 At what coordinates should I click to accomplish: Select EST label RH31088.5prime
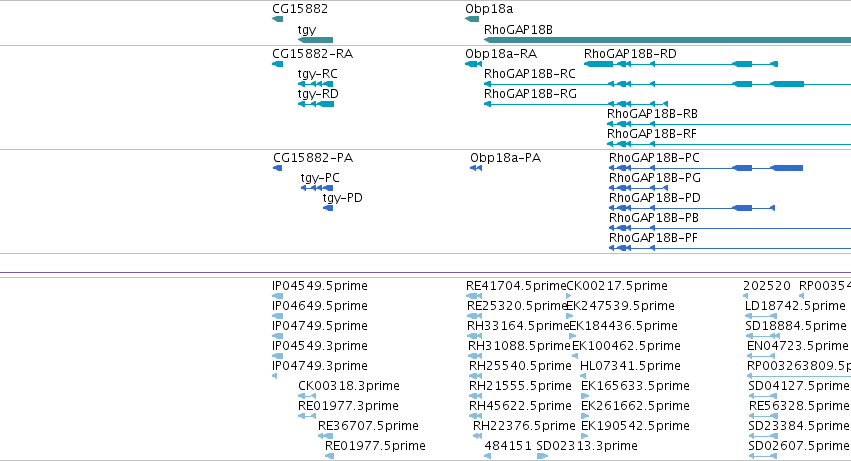click(519, 346)
